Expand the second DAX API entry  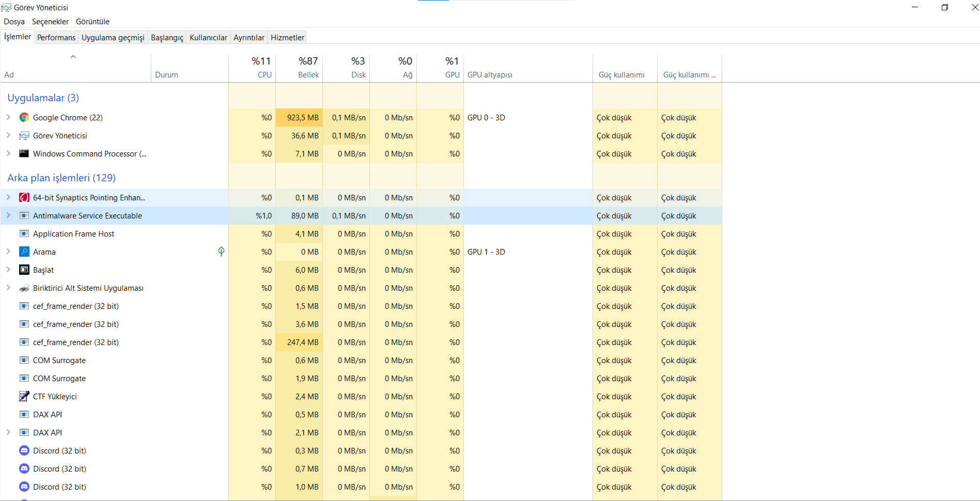8,432
